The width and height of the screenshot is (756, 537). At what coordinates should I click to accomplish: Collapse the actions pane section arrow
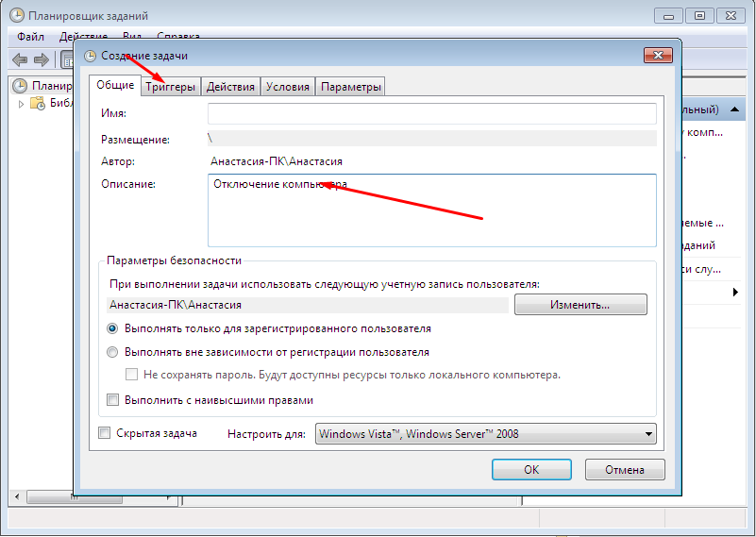point(734,293)
